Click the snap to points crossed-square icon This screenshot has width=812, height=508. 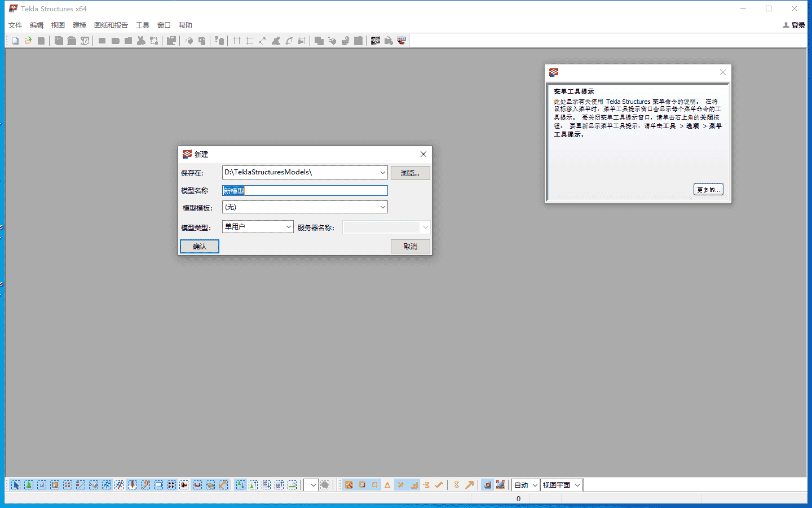349,485
